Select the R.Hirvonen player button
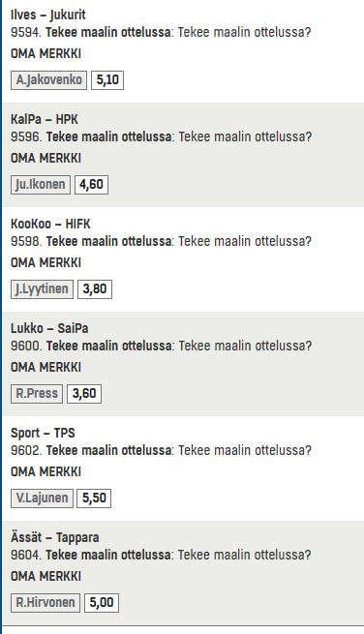This screenshot has height=634, width=364. (45, 603)
